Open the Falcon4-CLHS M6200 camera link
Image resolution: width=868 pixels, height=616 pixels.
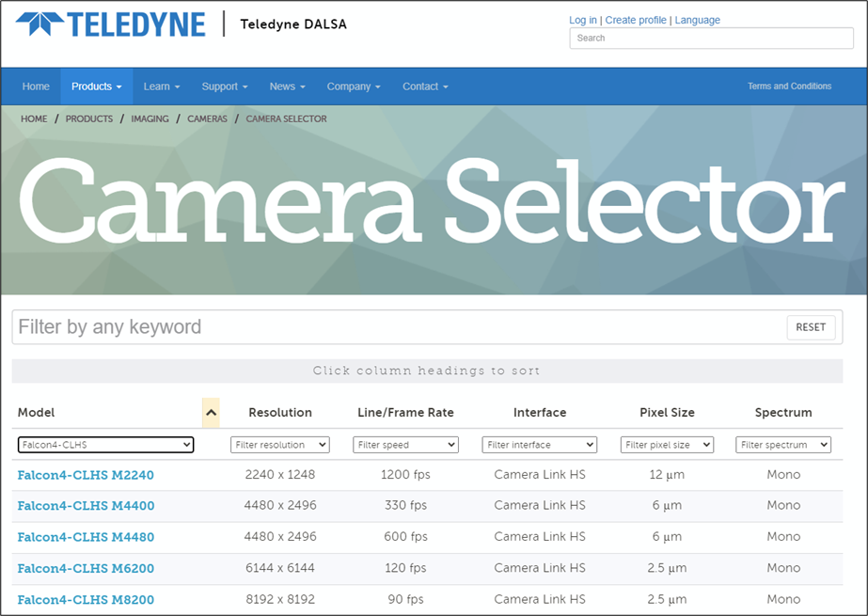point(86,568)
